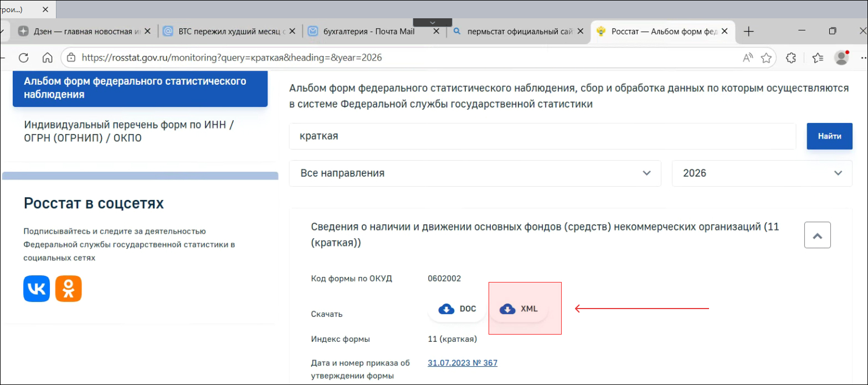Screen dimensions: 868x385
Task: Close the пермьстат tab
Action: pos(581,32)
